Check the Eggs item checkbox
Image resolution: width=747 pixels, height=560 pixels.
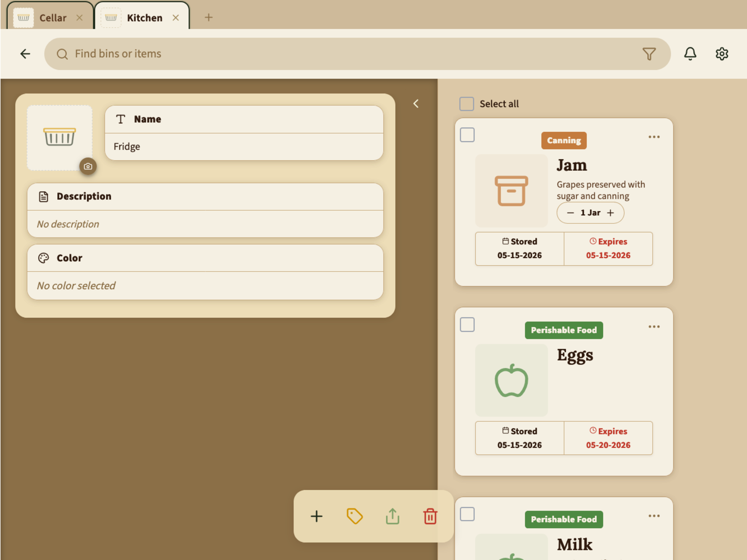[467, 325]
